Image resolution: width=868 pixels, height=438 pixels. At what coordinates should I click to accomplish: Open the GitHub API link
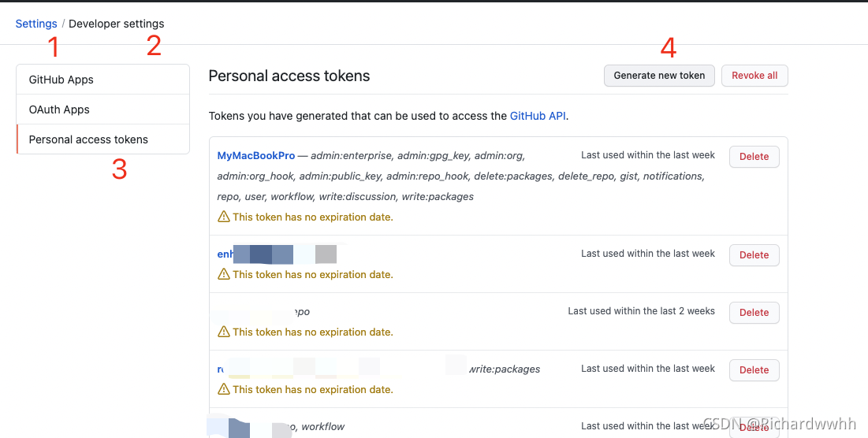538,116
